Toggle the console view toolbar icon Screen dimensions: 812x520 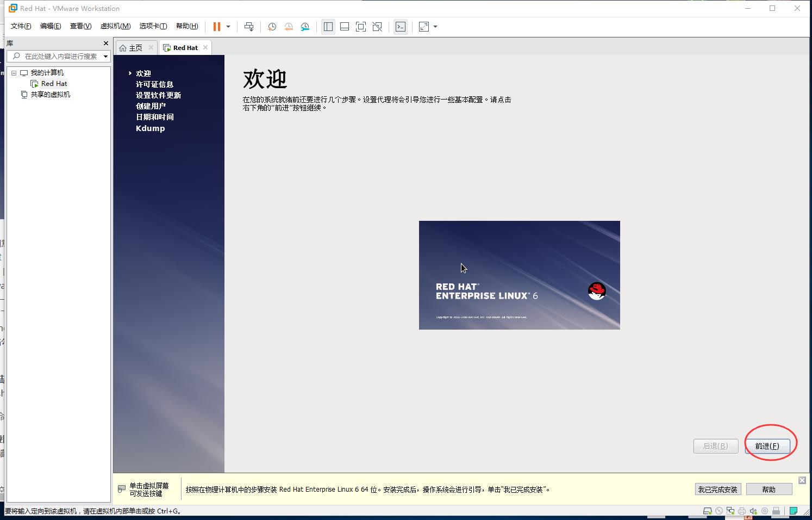click(x=401, y=27)
